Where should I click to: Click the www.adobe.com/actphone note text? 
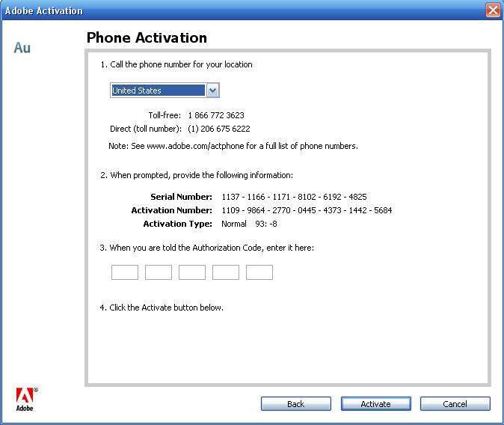tap(233, 146)
